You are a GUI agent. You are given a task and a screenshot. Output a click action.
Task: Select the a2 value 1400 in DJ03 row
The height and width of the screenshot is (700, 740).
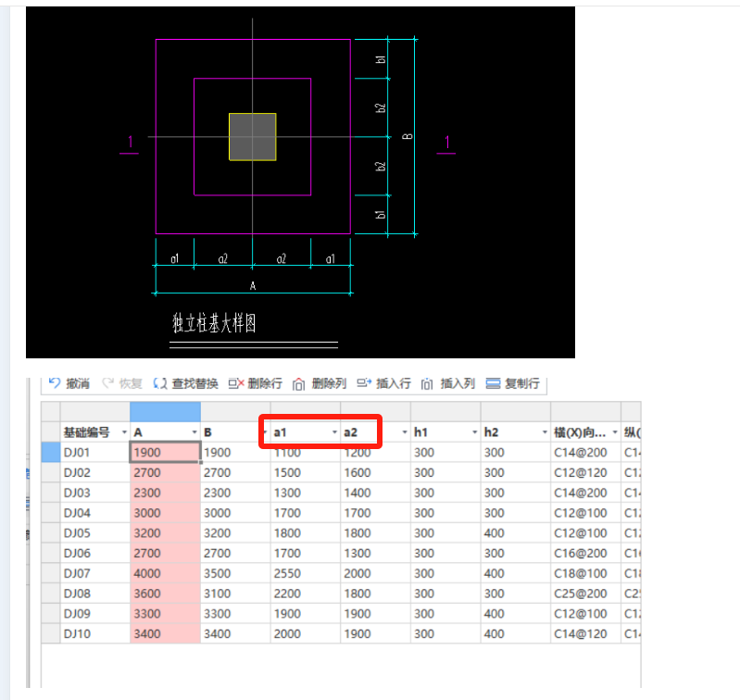tap(375, 493)
